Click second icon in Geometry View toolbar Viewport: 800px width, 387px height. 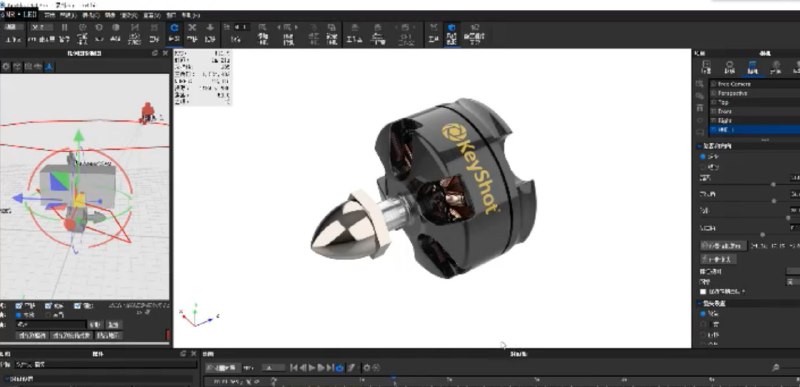[x=17, y=66]
